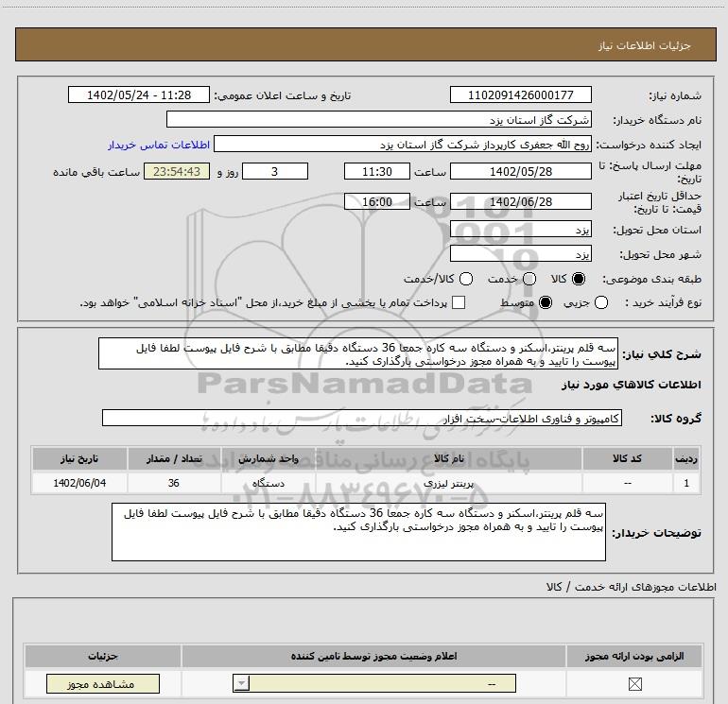
Task: Click buyer organization name field
Action: (x=379, y=119)
